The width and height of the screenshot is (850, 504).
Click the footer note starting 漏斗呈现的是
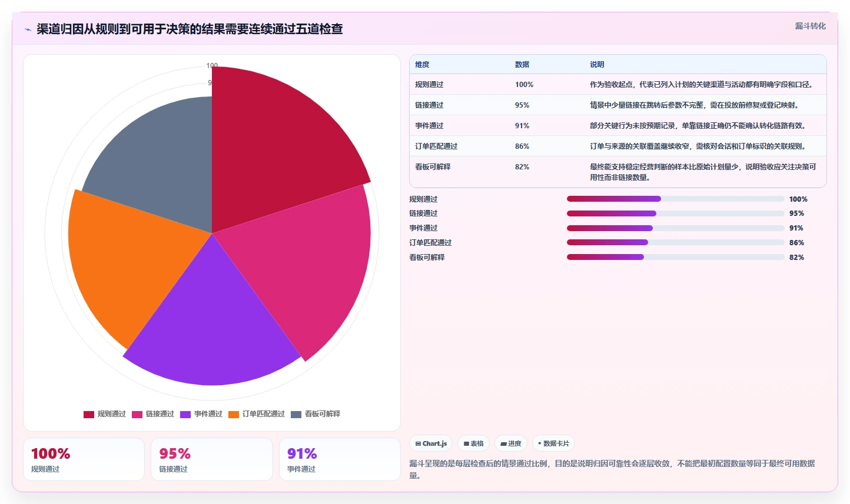(612, 469)
